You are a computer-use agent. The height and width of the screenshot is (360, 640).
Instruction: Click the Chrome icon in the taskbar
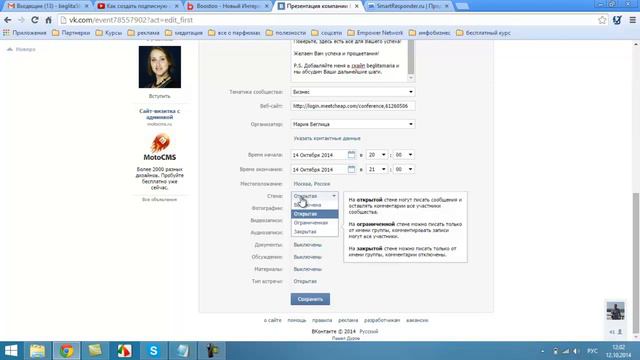tap(66, 351)
